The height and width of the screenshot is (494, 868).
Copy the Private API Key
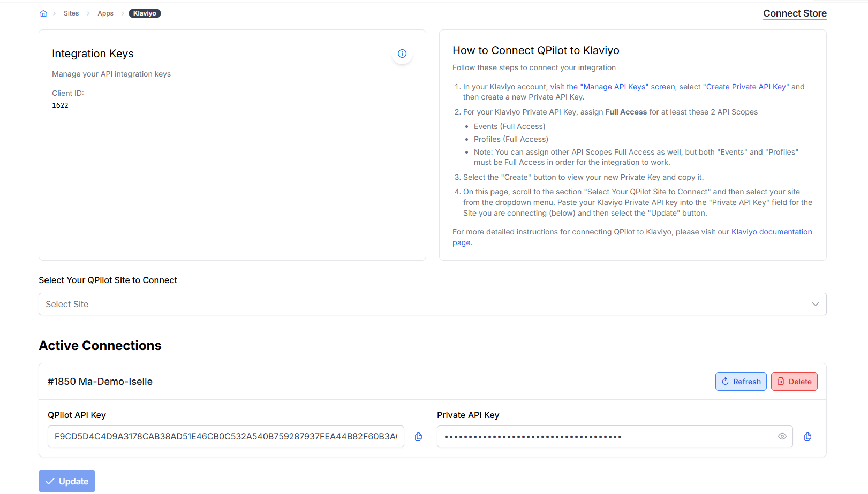[x=808, y=437]
